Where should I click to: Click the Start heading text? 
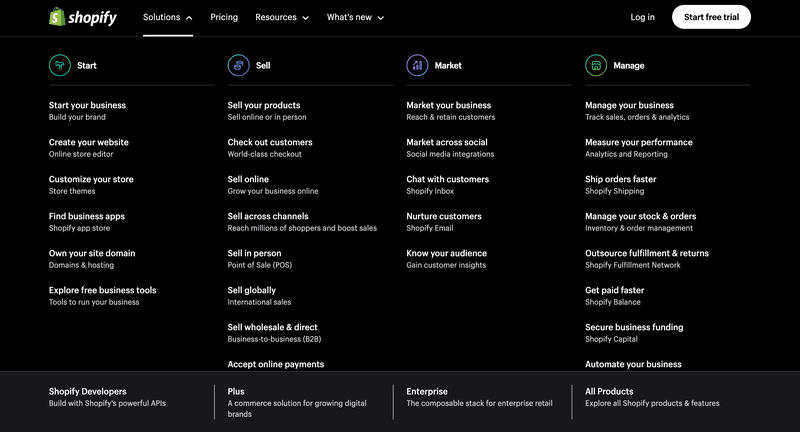87,65
